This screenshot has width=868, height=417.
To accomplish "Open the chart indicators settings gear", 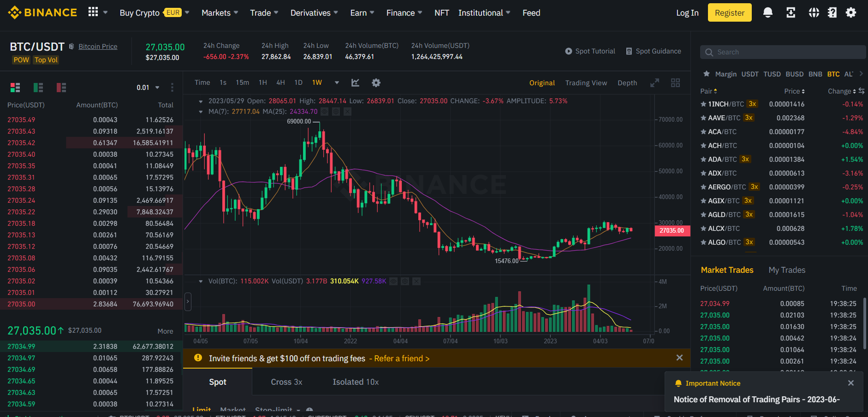I will pos(376,82).
